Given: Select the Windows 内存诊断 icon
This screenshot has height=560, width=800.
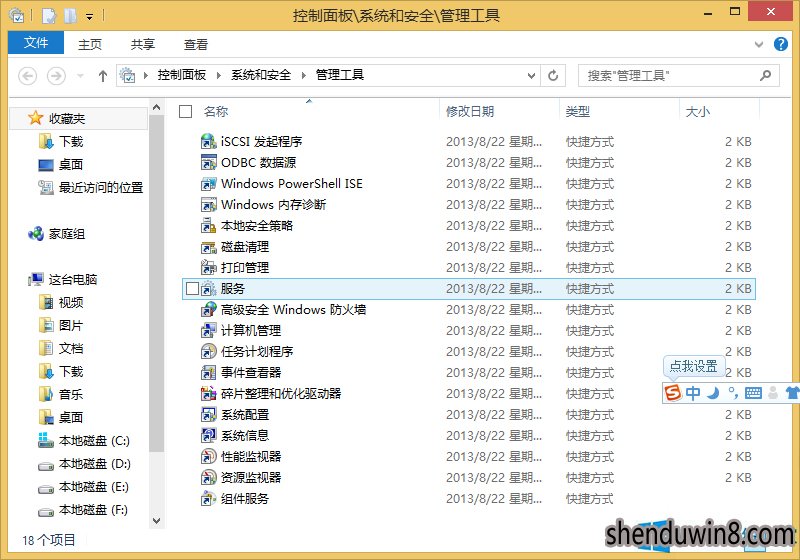Looking at the screenshot, I should coord(208,205).
